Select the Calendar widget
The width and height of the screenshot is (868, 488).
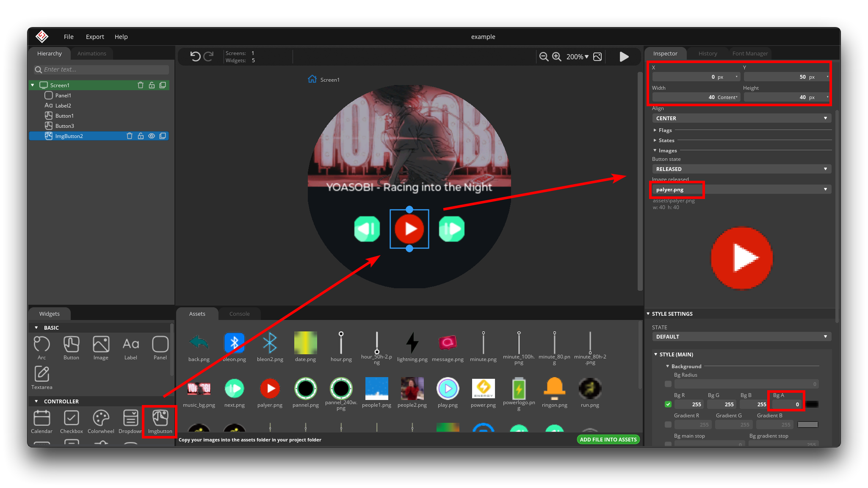(41, 422)
